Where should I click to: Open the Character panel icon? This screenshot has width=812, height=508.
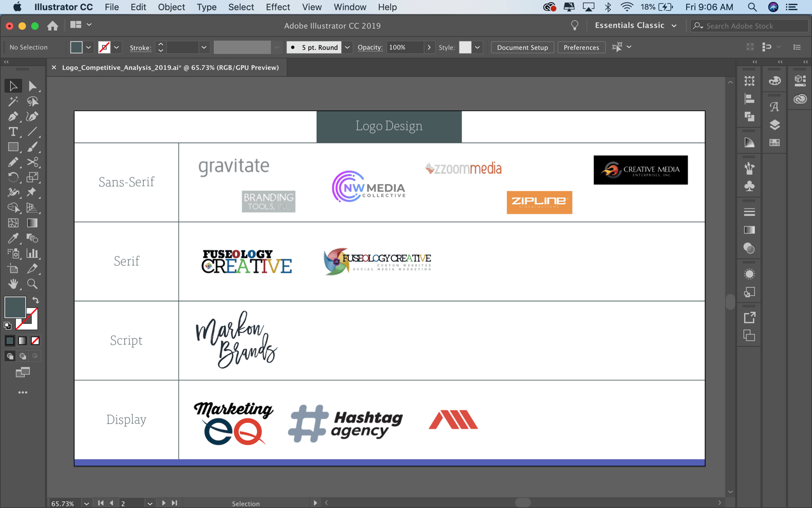pyautogui.click(x=774, y=107)
